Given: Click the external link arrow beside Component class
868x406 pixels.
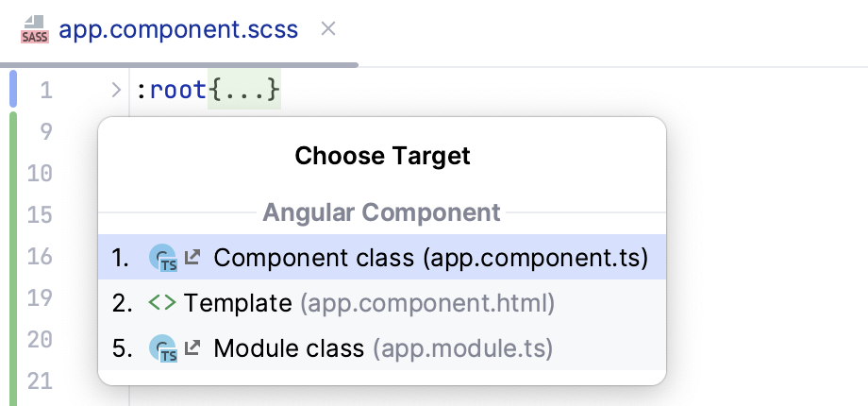Looking at the screenshot, I should point(192,257).
